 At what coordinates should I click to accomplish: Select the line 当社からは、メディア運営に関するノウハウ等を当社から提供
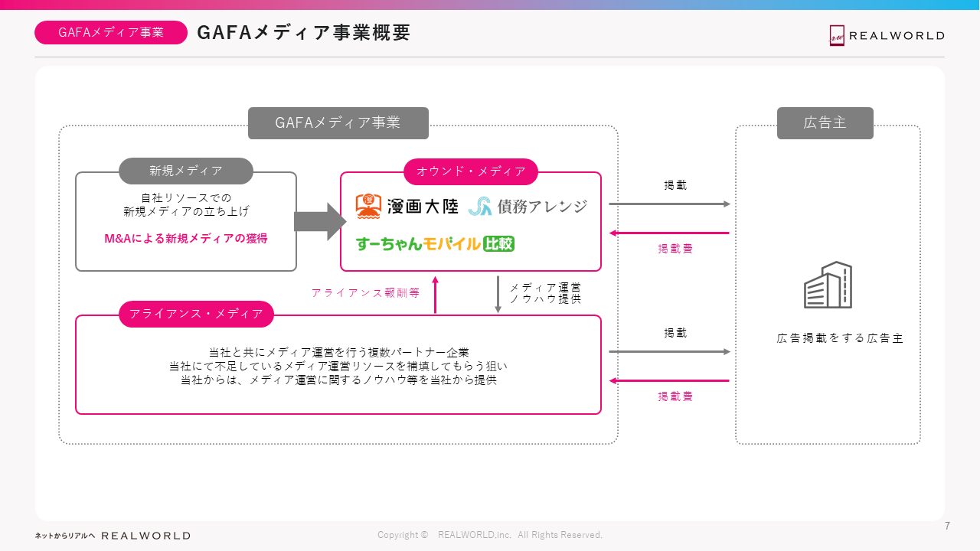[338, 380]
